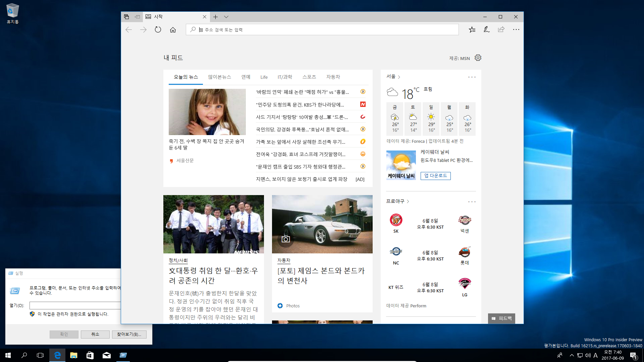Open the tab overview icon in Edge
This screenshot has width=644, height=362.
(x=126, y=17)
